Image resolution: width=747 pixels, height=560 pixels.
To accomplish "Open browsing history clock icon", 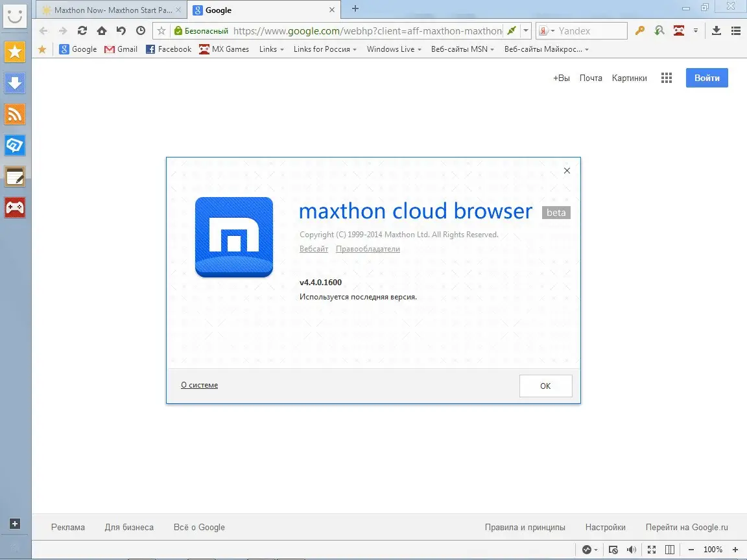I will click(141, 30).
